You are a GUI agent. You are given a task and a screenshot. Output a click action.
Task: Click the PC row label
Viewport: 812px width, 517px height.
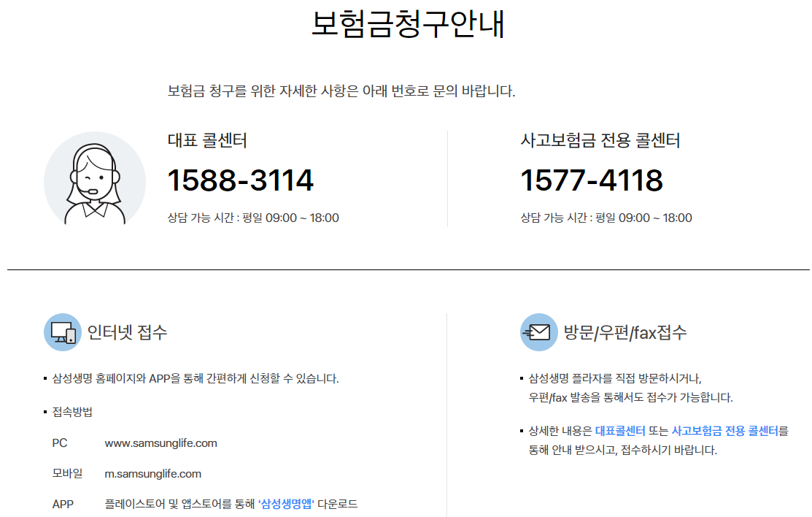click(x=60, y=443)
